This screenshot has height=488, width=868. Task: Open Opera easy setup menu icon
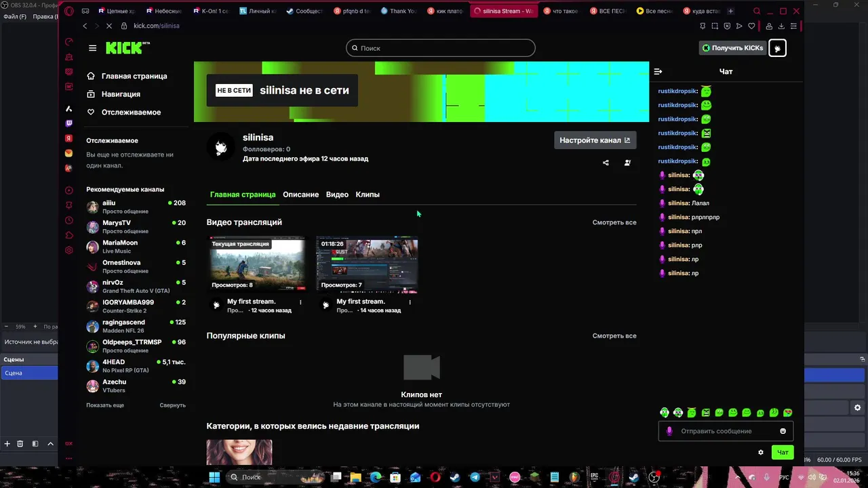point(793,26)
